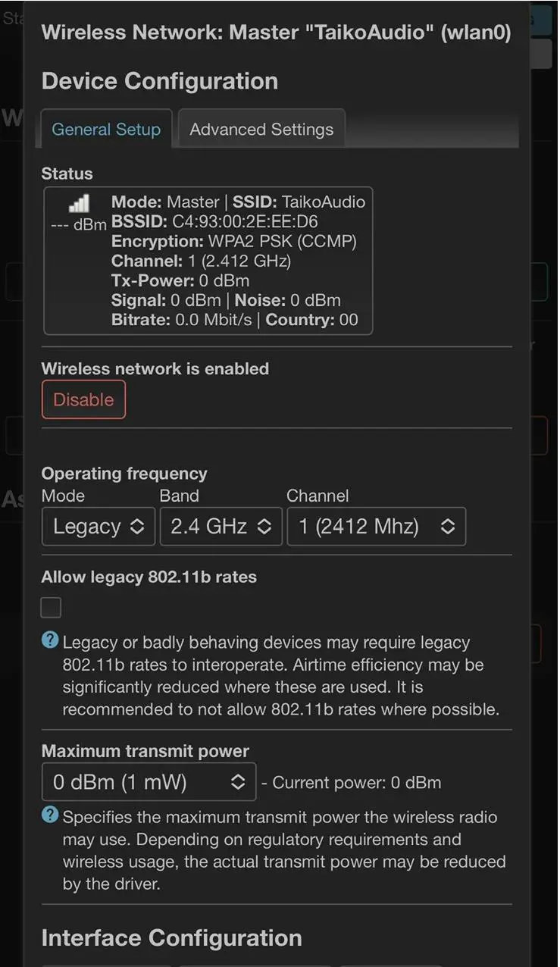
Task: Click the Wireless Network dialog title
Action: [276, 33]
